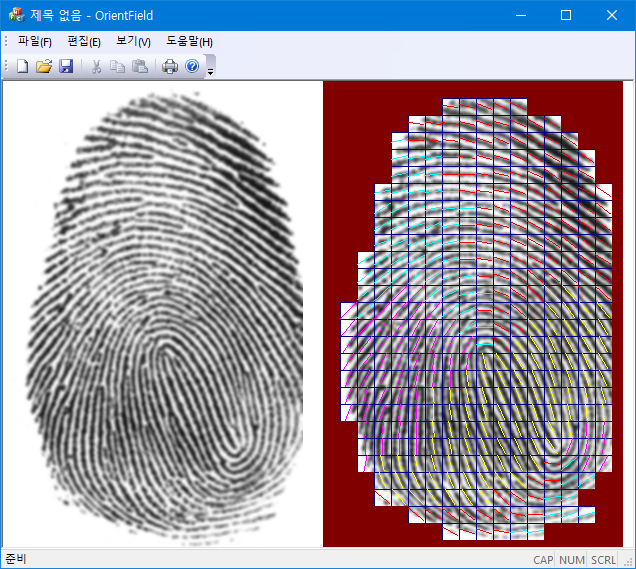Image resolution: width=636 pixels, height=569 pixels.
Task: Close the OrientField window
Action: tap(612, 15)
